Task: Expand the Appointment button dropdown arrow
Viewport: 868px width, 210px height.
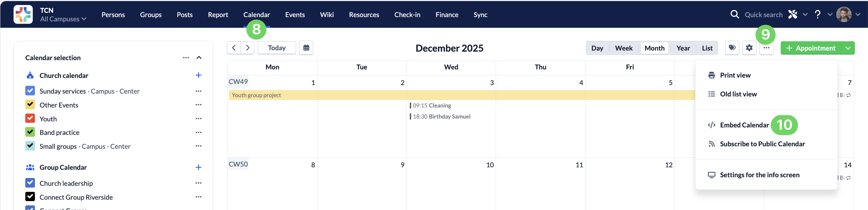Action: click(848, 48)
